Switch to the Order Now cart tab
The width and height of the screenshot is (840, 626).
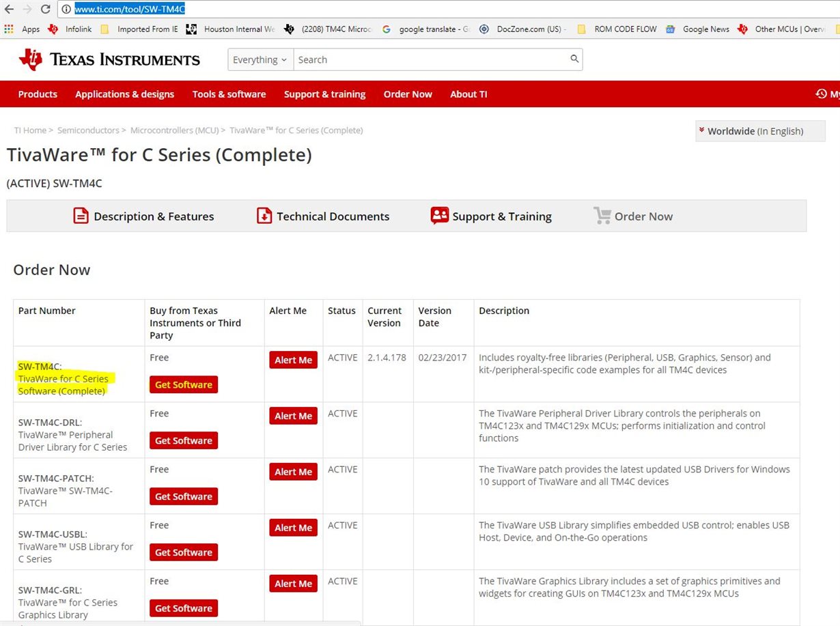point(633,216)
